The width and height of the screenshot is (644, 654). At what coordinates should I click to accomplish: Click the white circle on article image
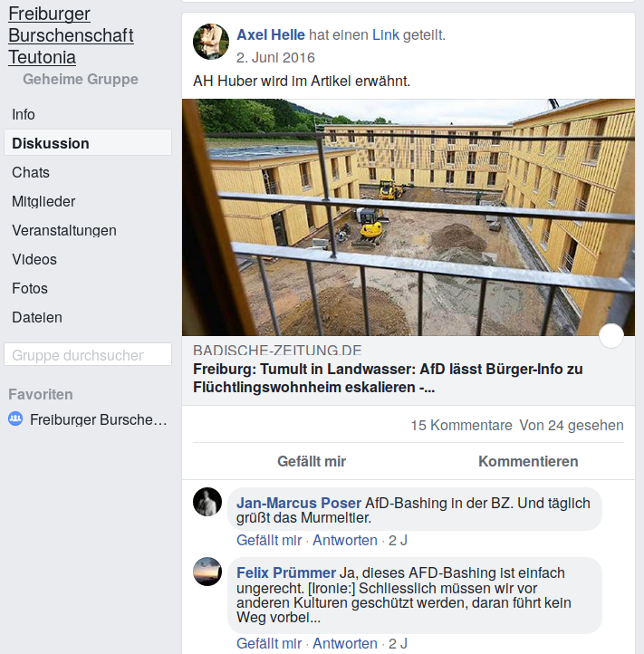click(x=611, y=335)
